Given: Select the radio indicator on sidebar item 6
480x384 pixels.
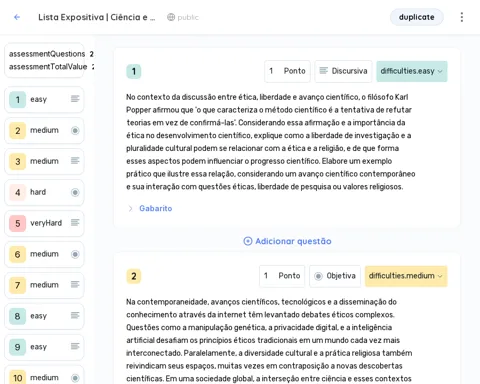Looking at the screenshot, I should click(75, 254).
